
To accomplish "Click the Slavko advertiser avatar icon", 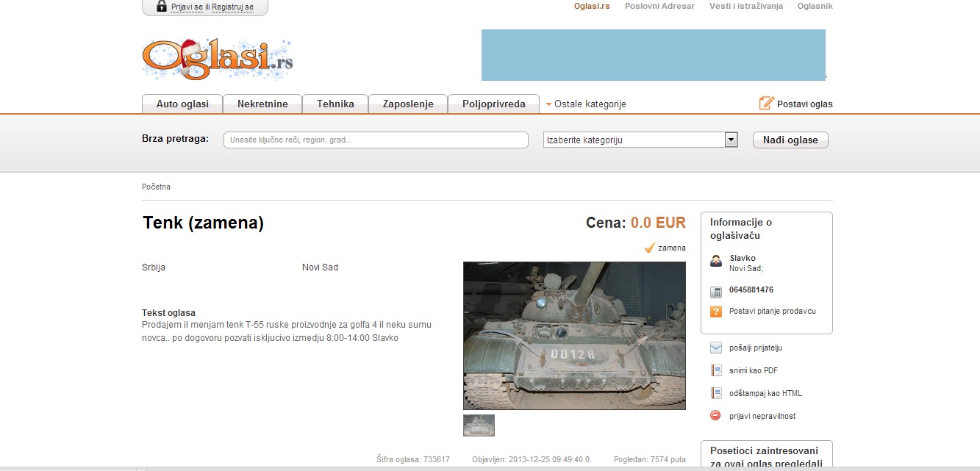I will 716,262.
